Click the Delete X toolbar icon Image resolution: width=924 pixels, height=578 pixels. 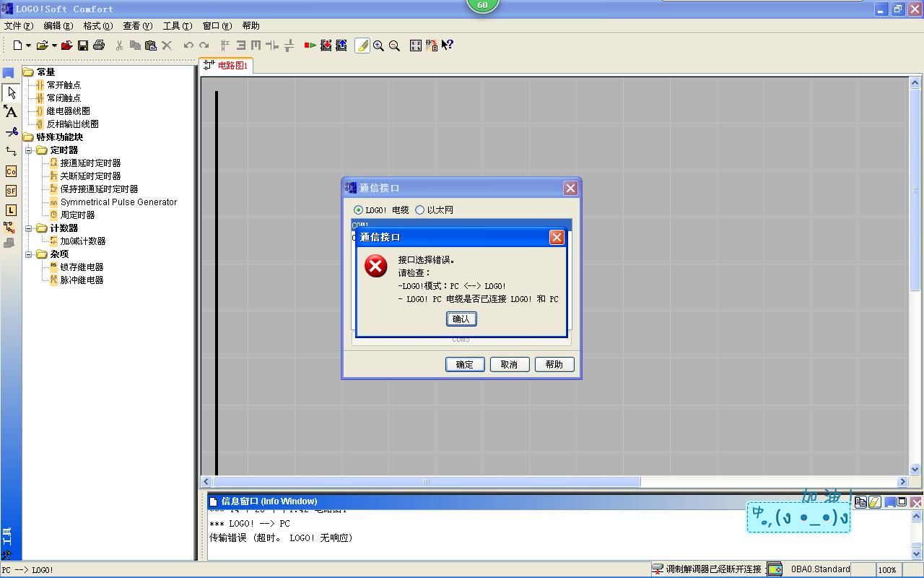click(x=167, y=46)
